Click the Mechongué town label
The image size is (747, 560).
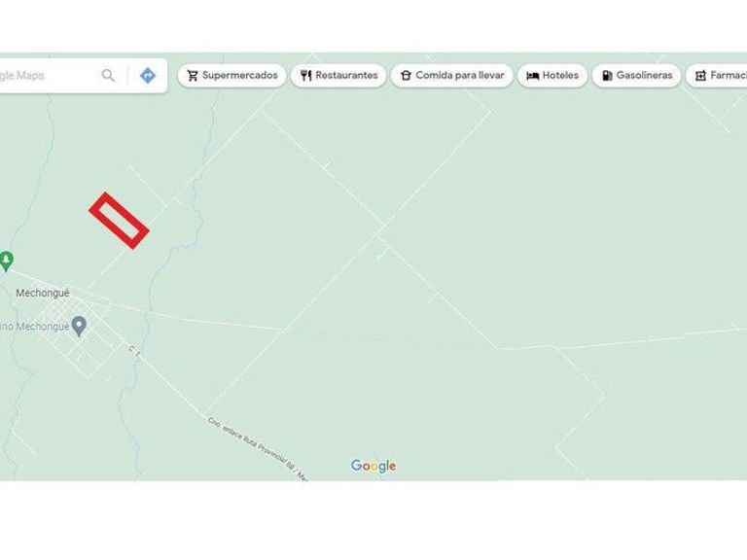tap(43, 293)
